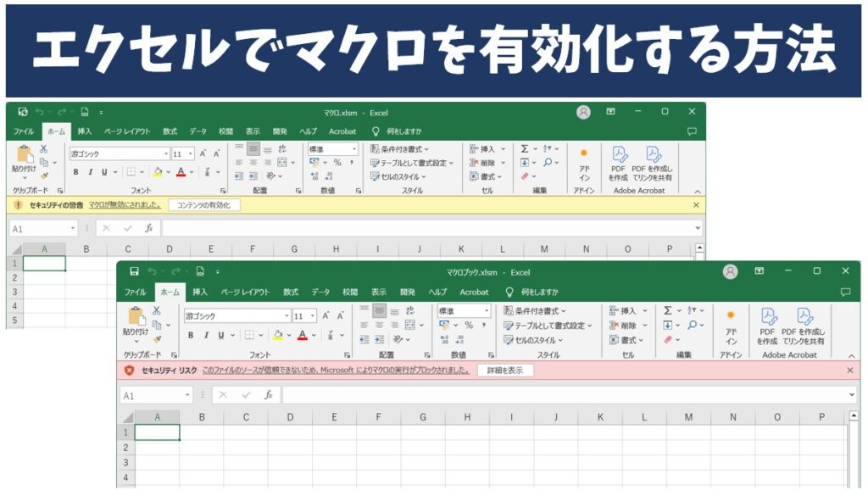Click コンテンツの有効化 to enable macros
868x496 pixels.
tap(207, 204)
